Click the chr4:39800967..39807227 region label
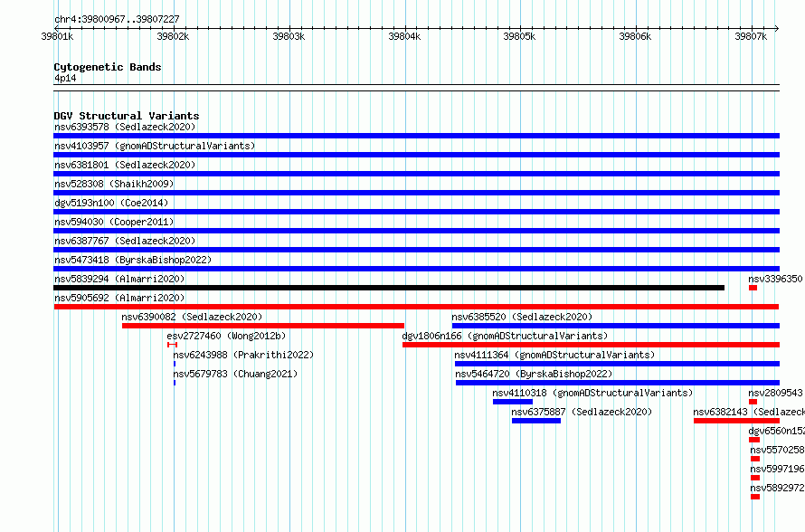The height and width of the screenshot is (532, 805). (117, 19)
